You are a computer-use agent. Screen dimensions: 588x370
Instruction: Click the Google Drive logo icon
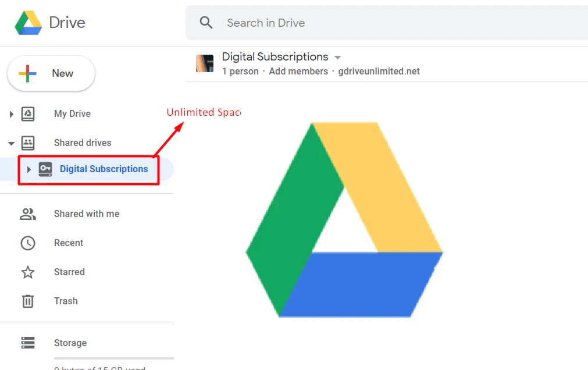click(28, 23)
